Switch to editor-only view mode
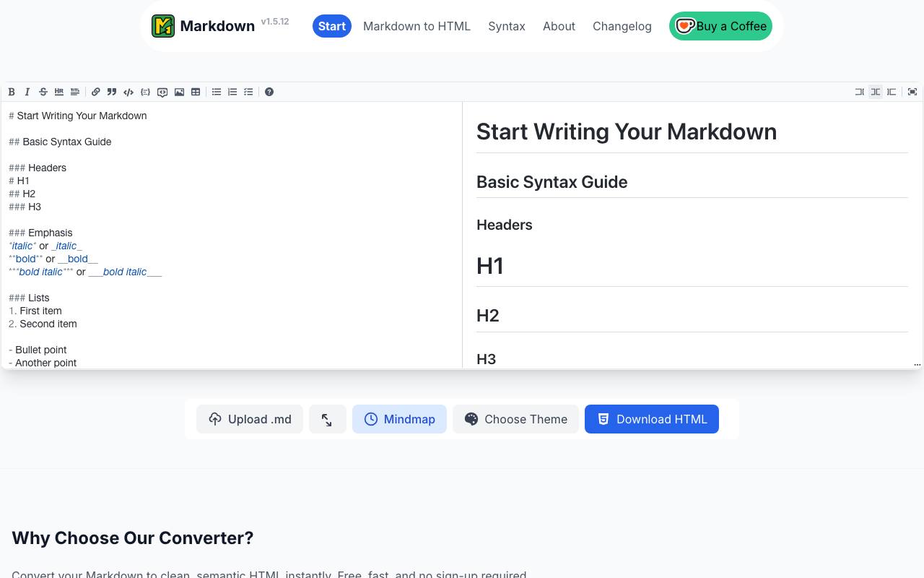 click(x=859, y=92)
